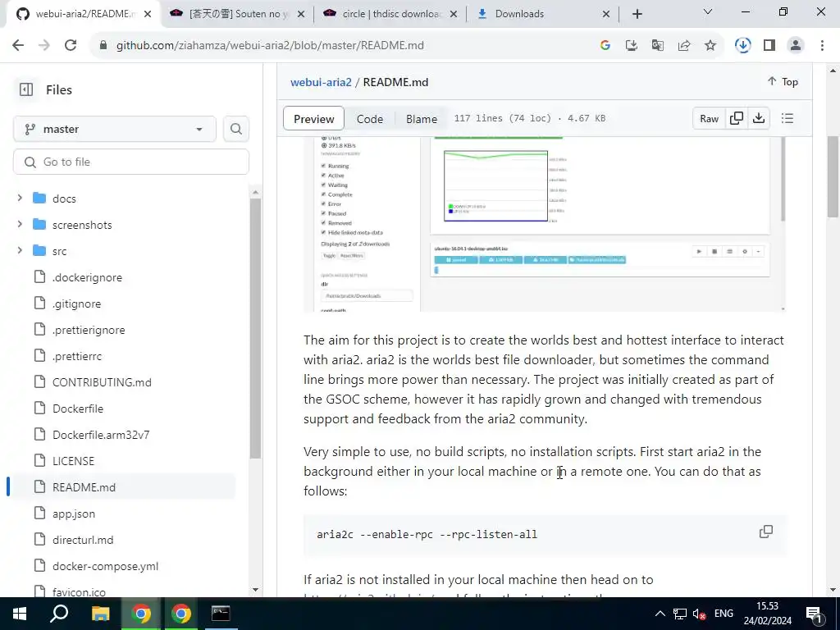
Task: Expand the src folder
Action: tap(20, 251)
